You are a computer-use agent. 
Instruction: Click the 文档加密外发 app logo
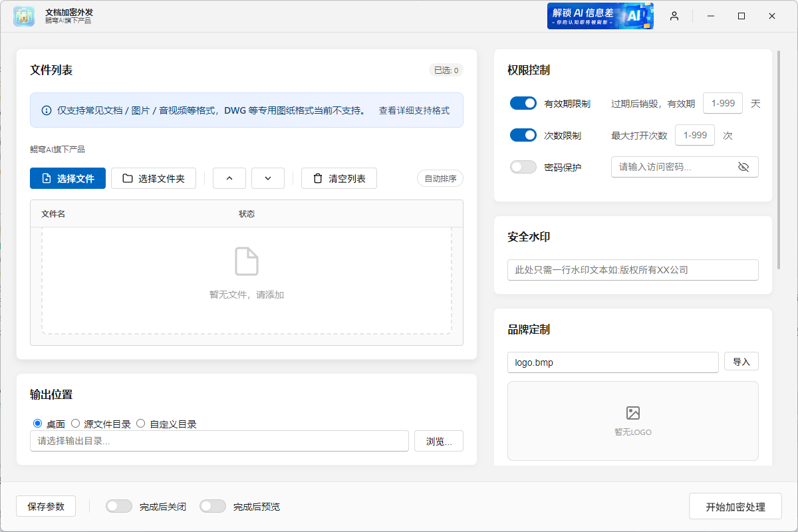[24, 16]
